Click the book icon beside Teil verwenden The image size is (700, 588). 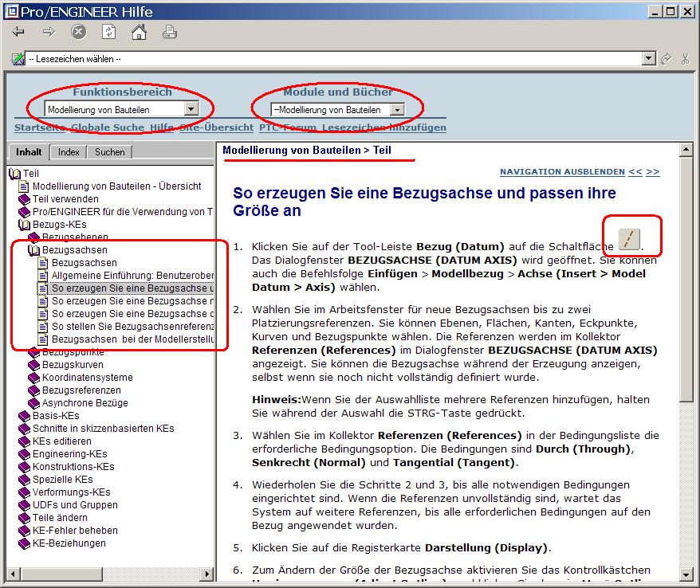point(24,199)
